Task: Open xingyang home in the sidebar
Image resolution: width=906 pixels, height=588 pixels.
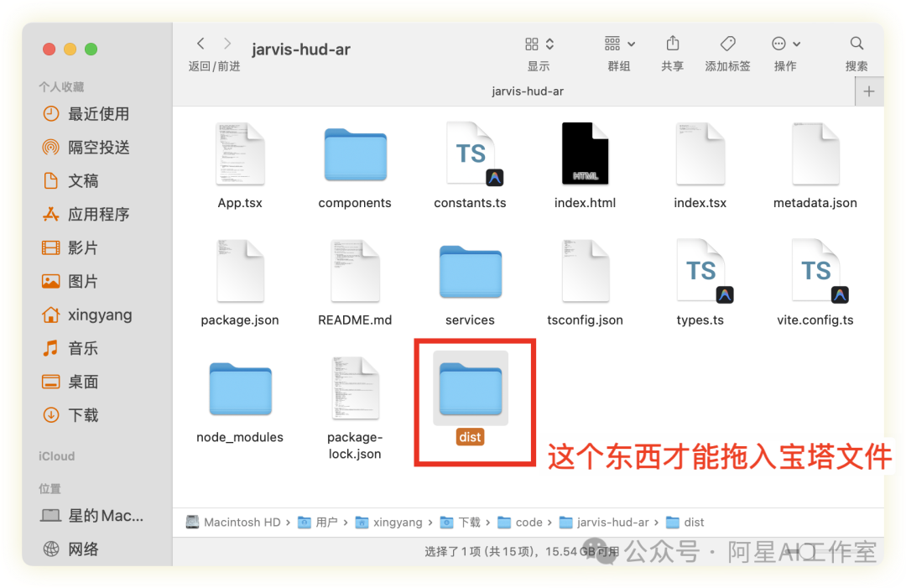Action: pyautogui.click(x=87, y=315)
